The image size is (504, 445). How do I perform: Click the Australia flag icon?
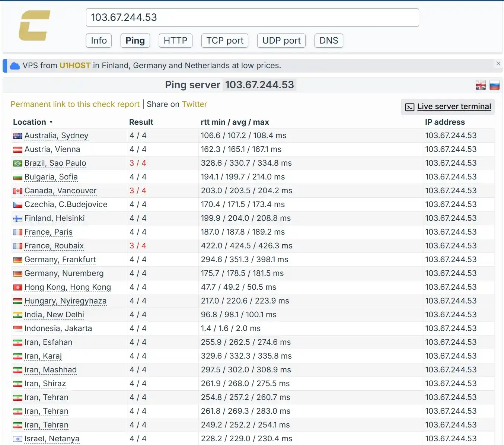[x=18, y=136]
